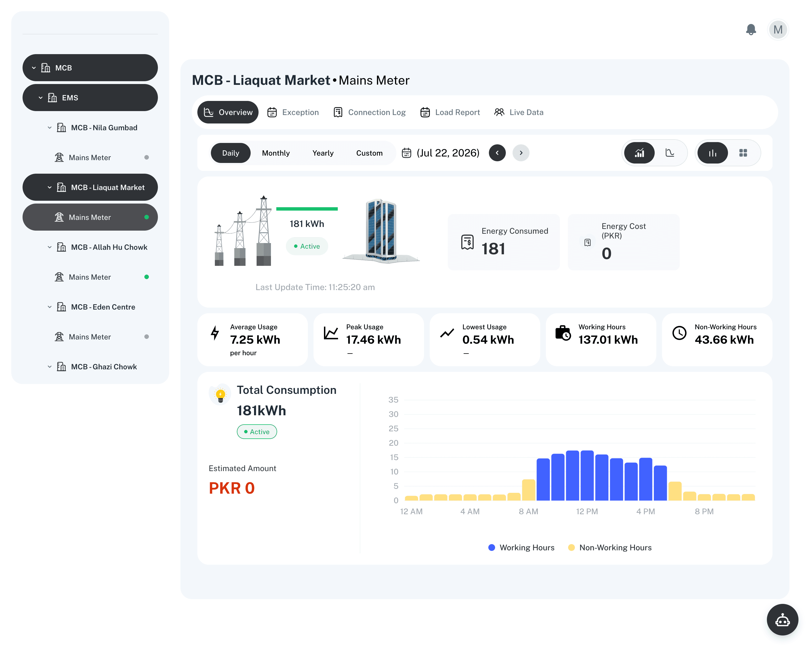Image resolution: width=812 pixels, height=649 pixels.
Task: Click the office building image
Action: pyautogui.click(x=381, y=231)
